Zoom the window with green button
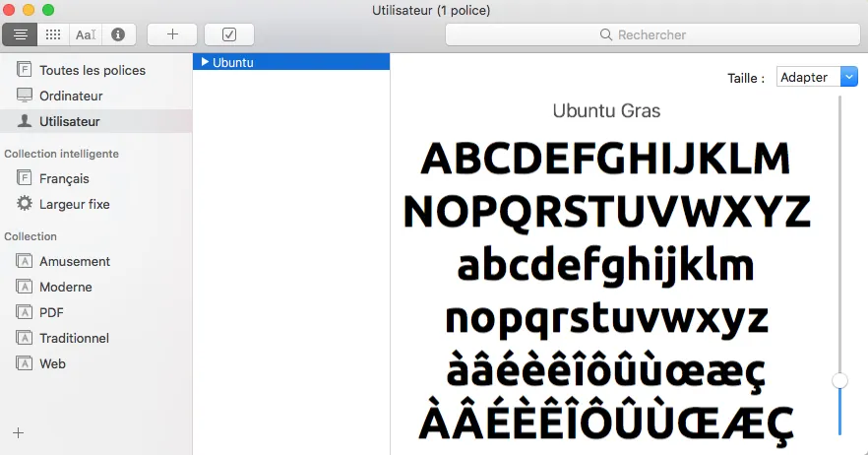Image resolution: width=868 pixels, height=455 pixels. tap(48, 10)
